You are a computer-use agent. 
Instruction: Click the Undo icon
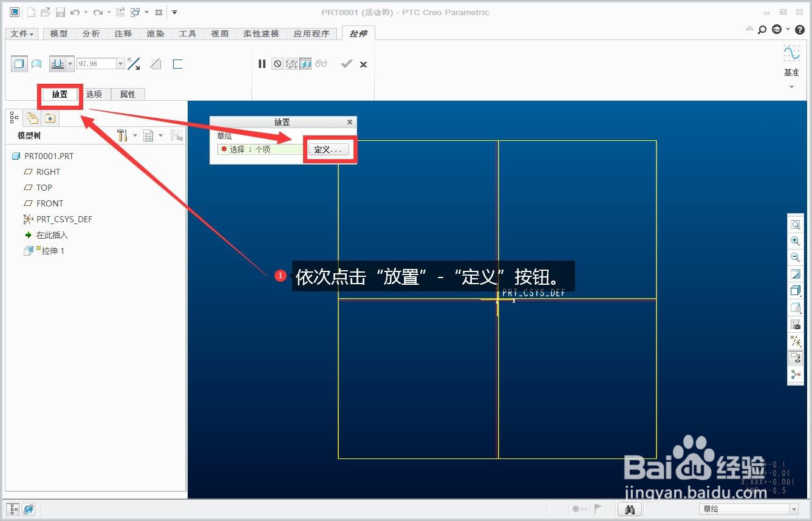(x=75, y=12)
